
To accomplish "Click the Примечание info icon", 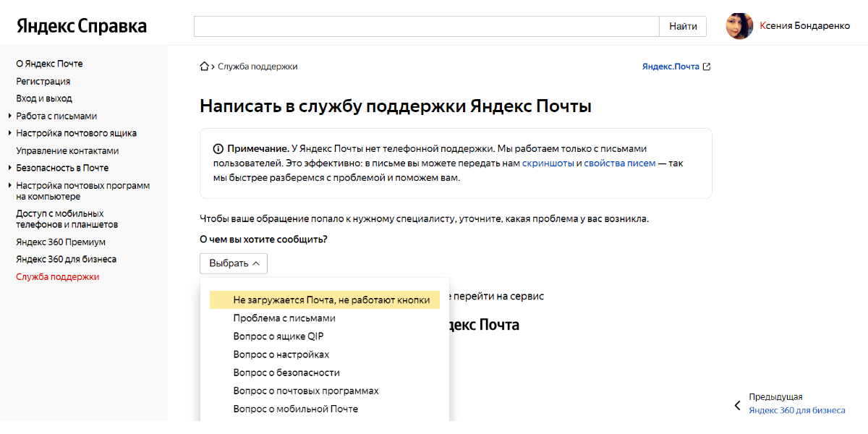I will (x=218, y=149).
